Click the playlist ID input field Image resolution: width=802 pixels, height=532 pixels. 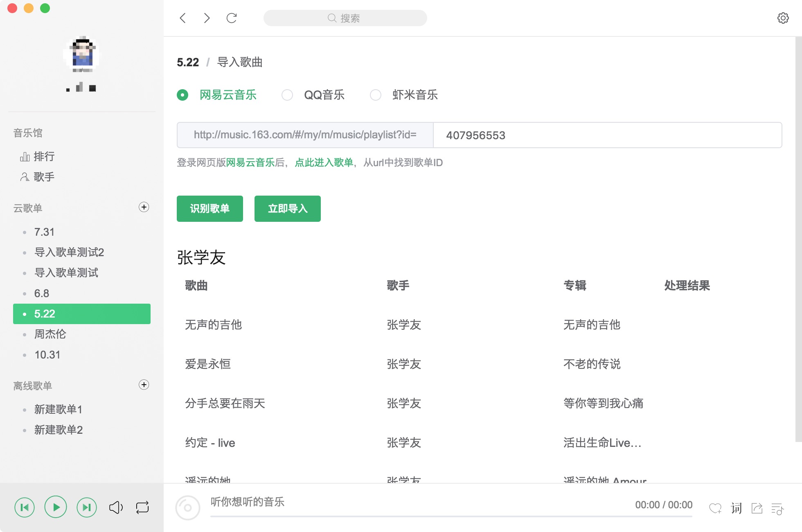tap(607, 135)
